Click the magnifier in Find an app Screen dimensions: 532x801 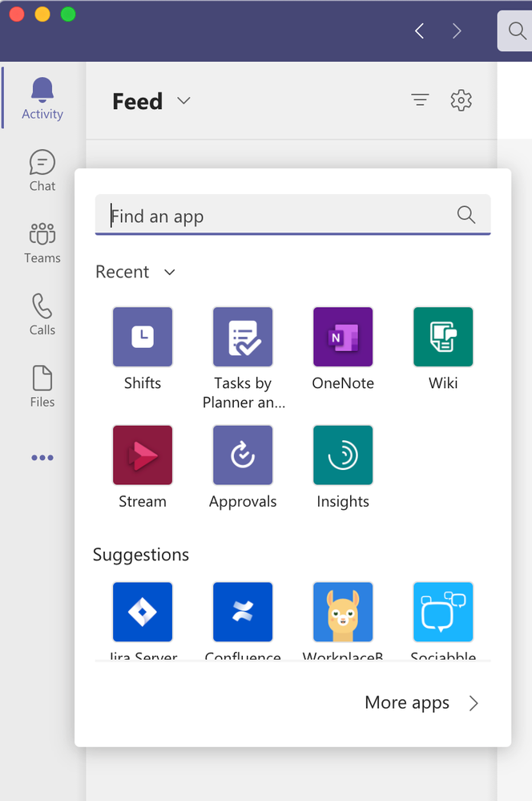pyautogui.click(x=466, y=215)
